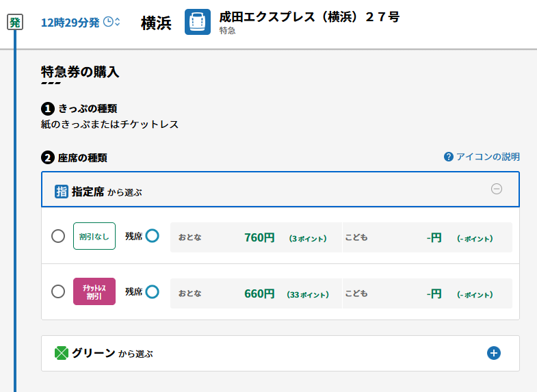Click the 残席 circle in the 660円 row

click(152, 291)
